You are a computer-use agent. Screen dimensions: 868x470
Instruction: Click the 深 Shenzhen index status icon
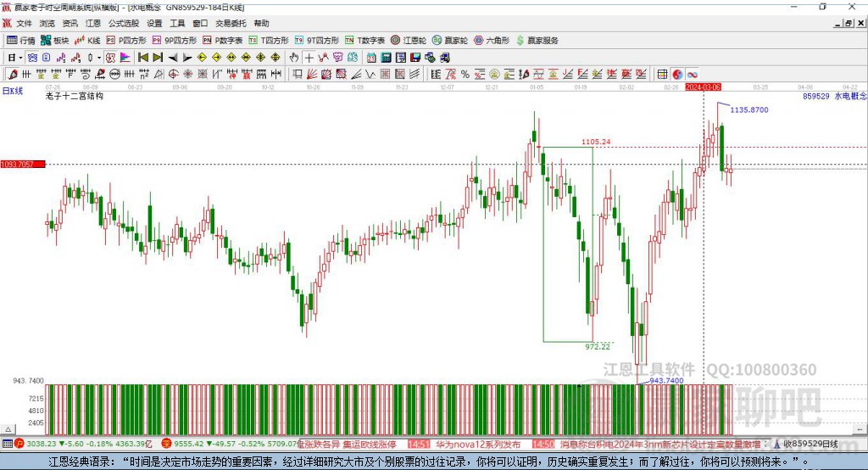167,444
